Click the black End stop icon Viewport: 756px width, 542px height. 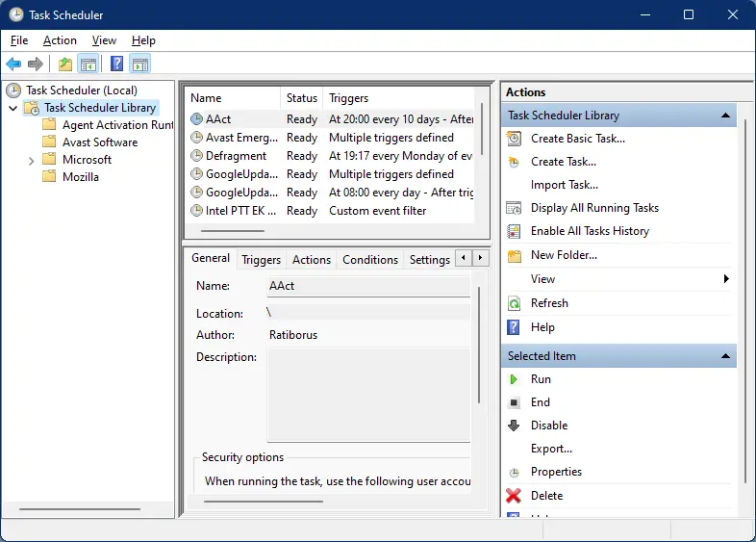coord(514,402)
